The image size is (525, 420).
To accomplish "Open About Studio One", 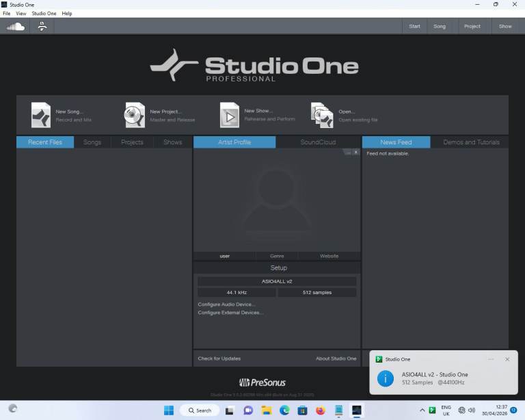I will click(336, 358).
